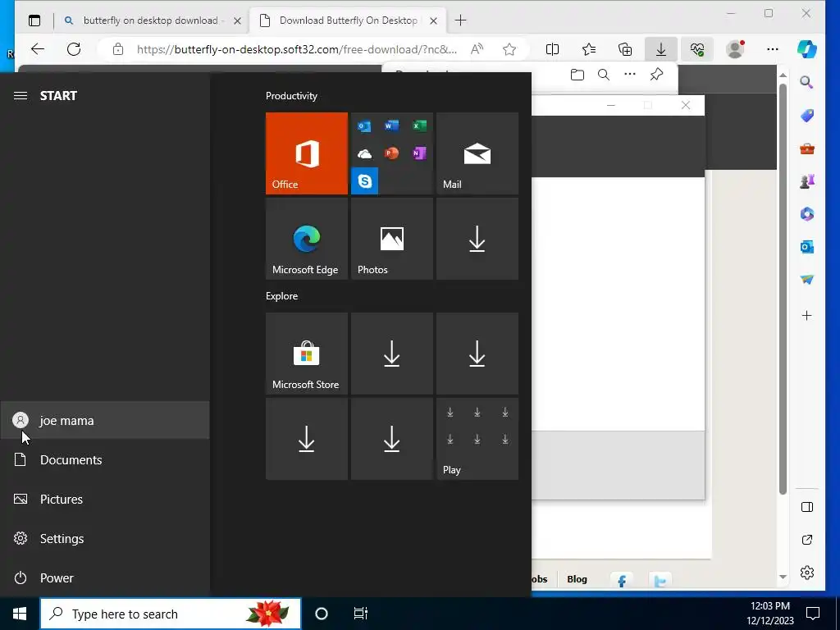Viewport: 840px width, 630px height.
Task: Add a new sidebar app
Action: [x=807, y=316]
